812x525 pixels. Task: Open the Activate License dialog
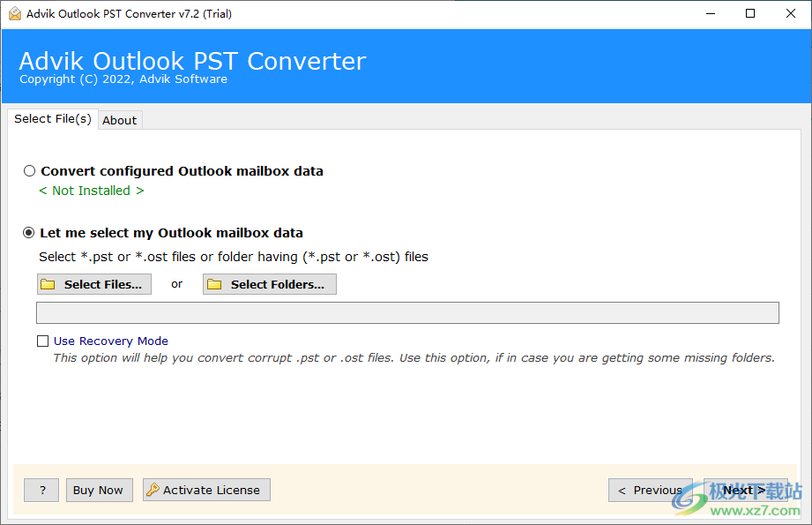(206, 490)
